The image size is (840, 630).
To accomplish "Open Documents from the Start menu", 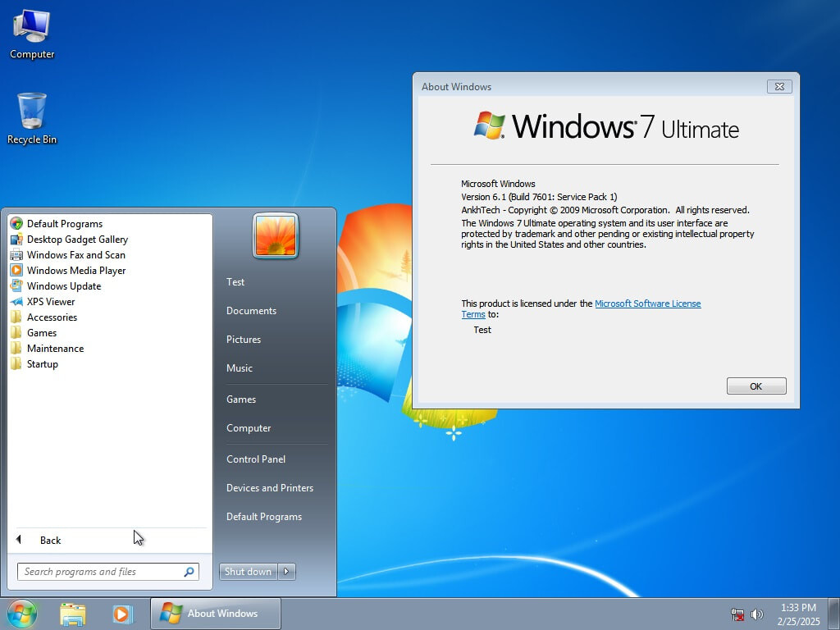I will pyautogui.click(x=251, y=311).
